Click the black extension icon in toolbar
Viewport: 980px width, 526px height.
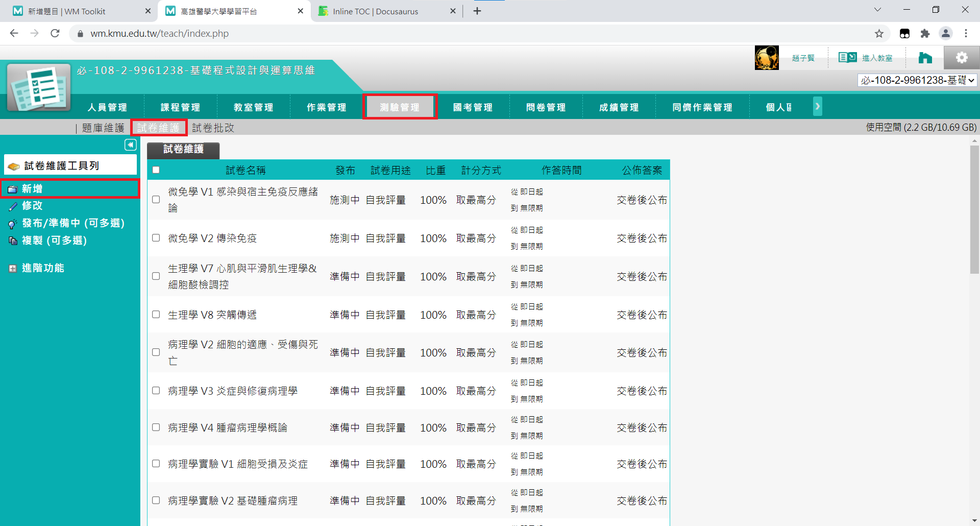click(x=904, y=34)
